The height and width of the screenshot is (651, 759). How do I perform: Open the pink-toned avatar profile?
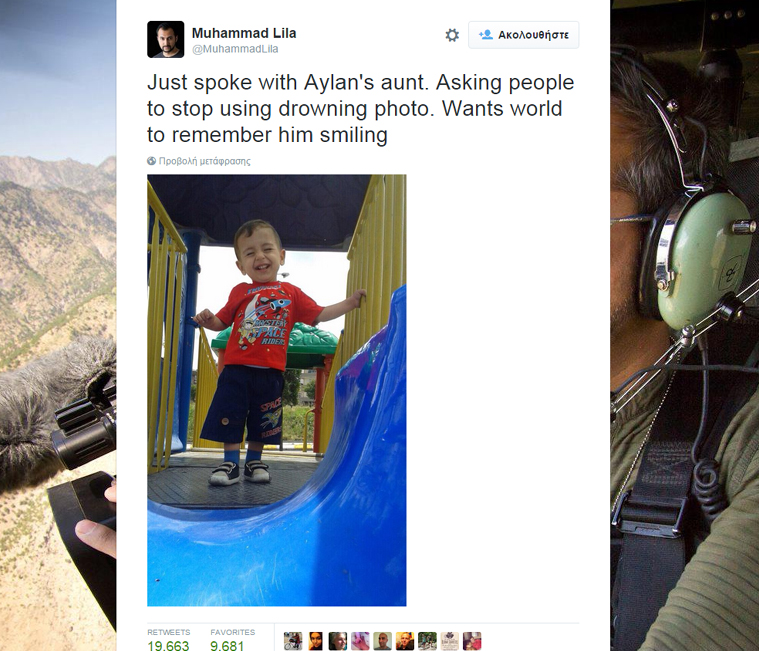[360, 641]
